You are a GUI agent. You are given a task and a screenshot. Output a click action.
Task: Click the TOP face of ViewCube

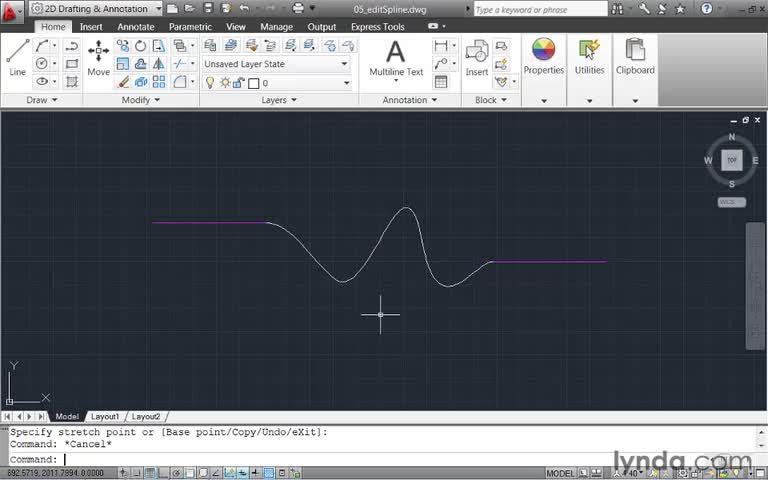coord(732,160)
